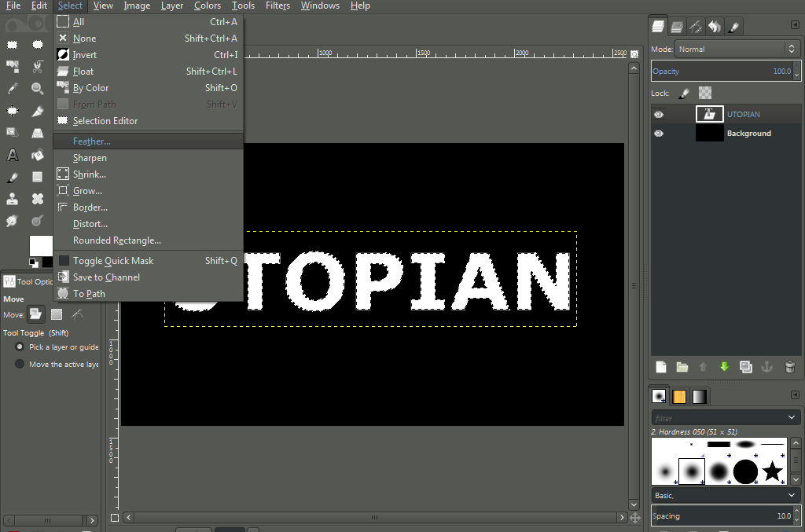Select the star-shaped brush
The height and width of the screenshot is (532, 805).
coord(773,471)
